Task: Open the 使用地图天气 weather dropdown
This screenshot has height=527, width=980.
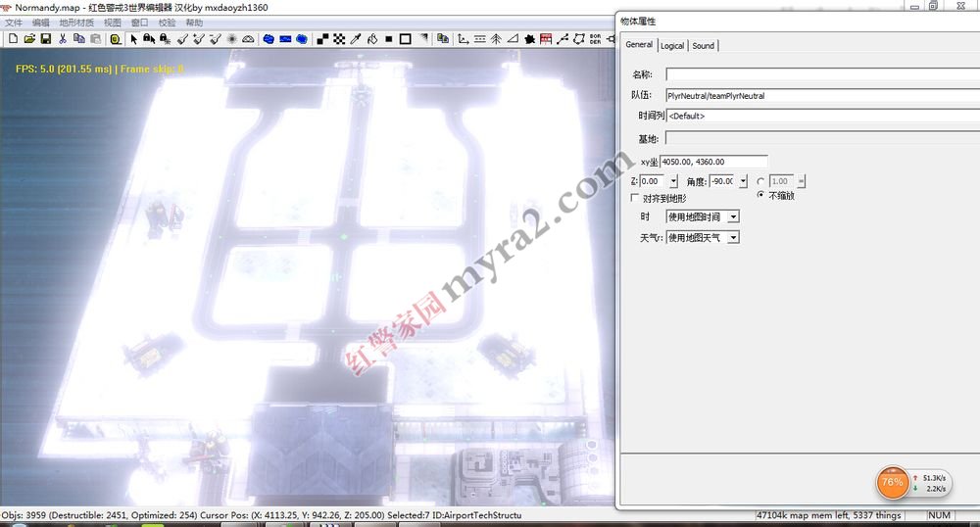Action: pyautogui.click(x=703, y=237)
